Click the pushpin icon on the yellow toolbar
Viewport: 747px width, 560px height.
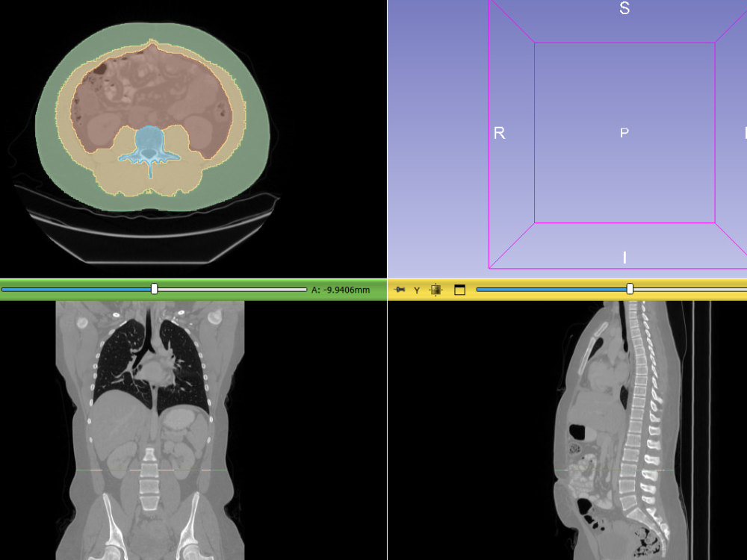[x=400, y=289]
